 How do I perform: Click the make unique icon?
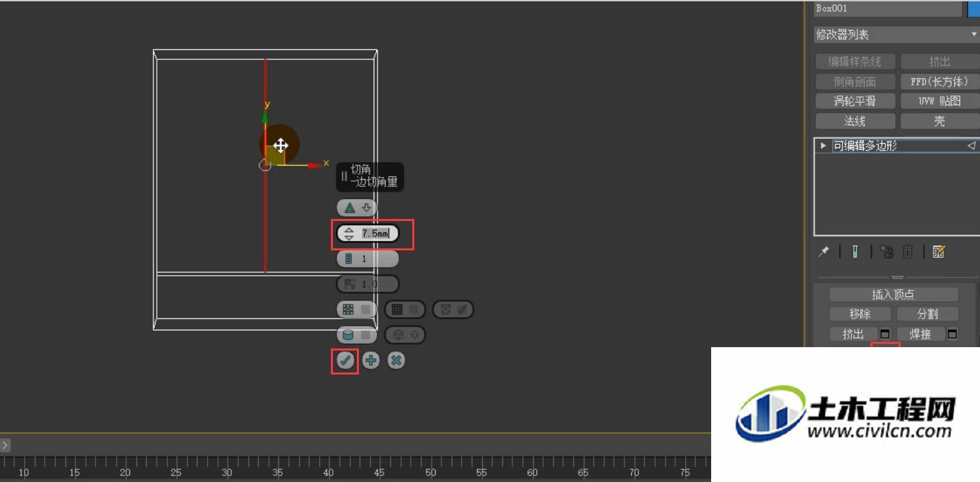pyautogui.click(x=887, y=252)
